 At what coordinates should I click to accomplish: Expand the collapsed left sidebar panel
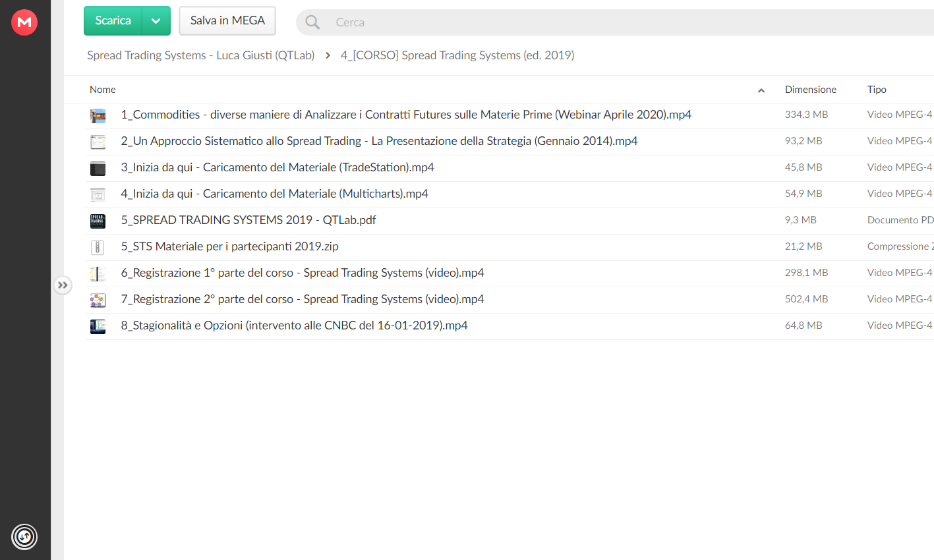click(x=63, y=285)
